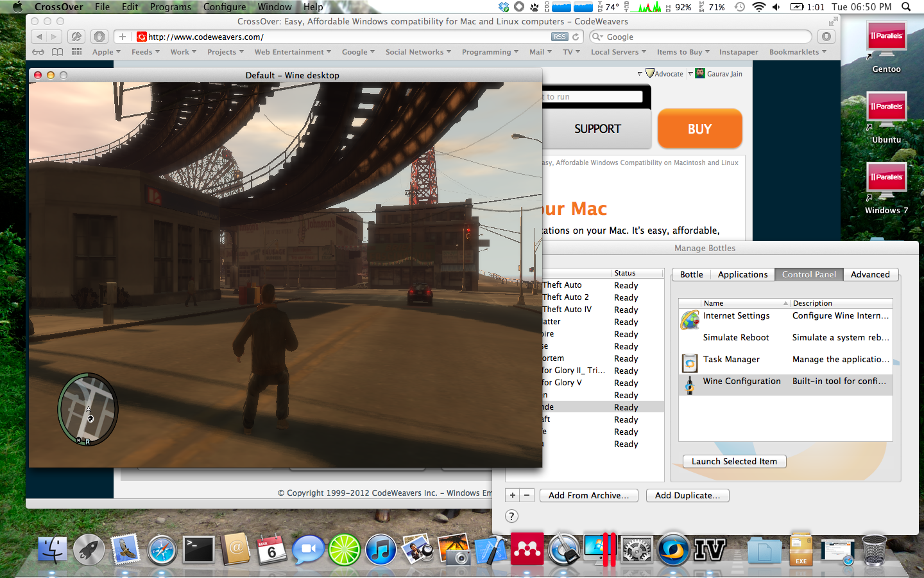The image size is (924, 578).
Task: Open Spotlight search in menu bar
Action: click(x=907, y=7)
